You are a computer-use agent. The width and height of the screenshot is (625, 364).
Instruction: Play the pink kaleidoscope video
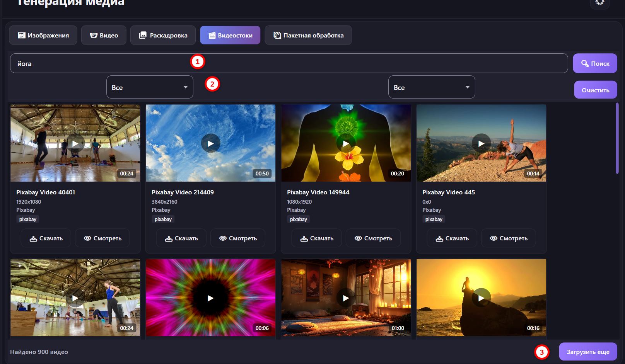[211, 298]
